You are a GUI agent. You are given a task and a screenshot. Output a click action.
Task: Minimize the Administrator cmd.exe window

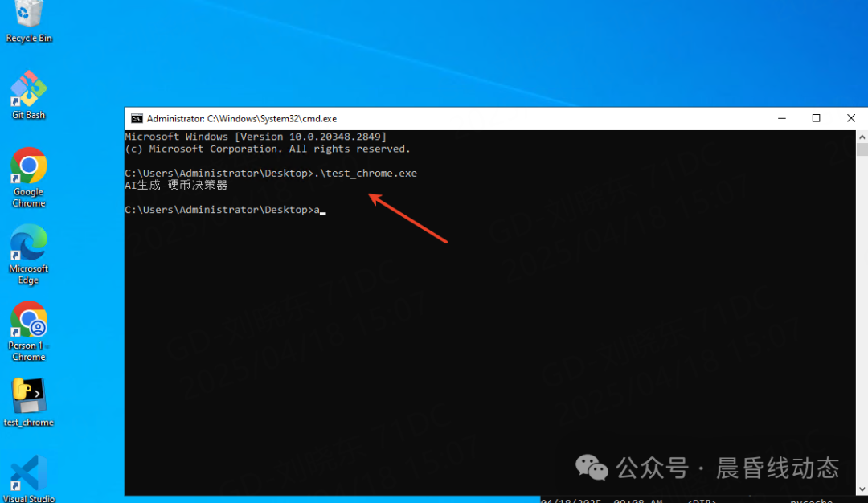pos(781,118)
